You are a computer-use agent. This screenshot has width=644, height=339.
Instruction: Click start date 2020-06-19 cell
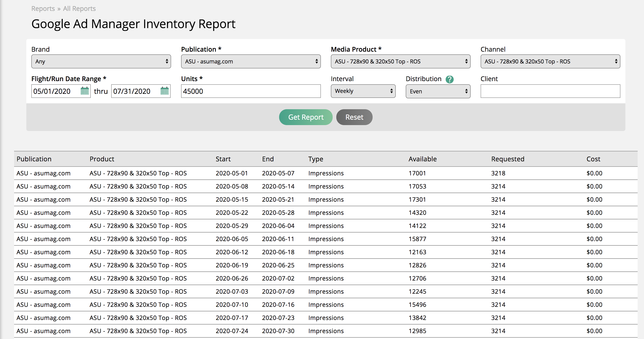(x=232, y=265)
